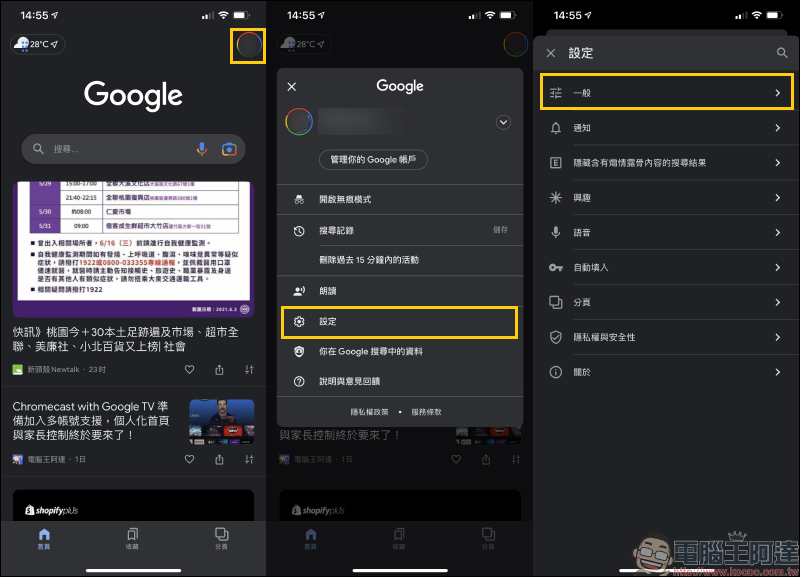This screenshot has height=577, width=800.
Task: Tap the incognito icon in account menu
Action: (299, 199)
